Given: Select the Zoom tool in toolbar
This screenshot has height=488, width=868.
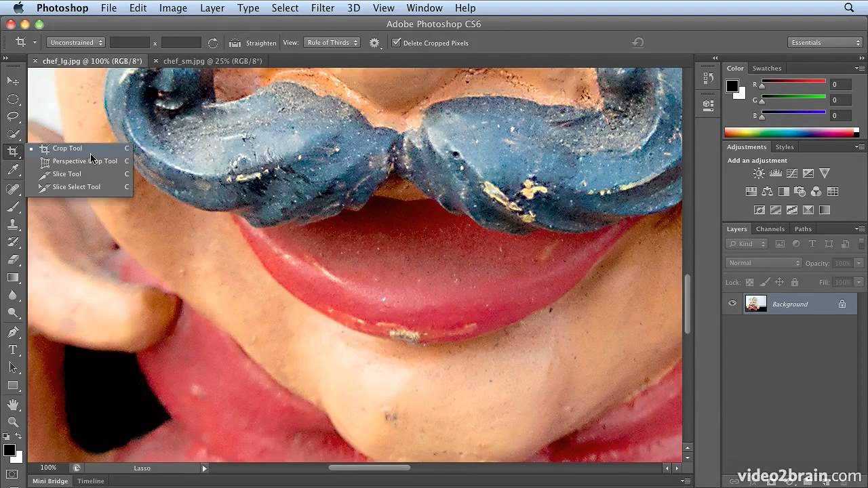Looking at the screenshot, I should point(13,422).
